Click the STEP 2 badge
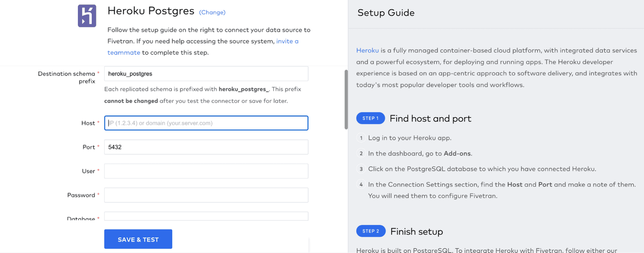Screen dimensions: 644x253 coord(370,231)
